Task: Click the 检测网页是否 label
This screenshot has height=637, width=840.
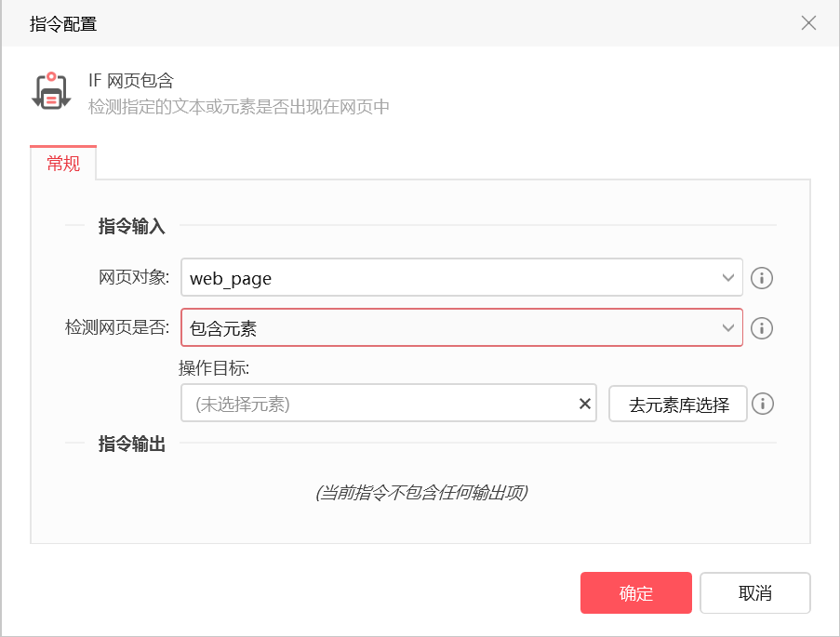Action: click(117, 327)
